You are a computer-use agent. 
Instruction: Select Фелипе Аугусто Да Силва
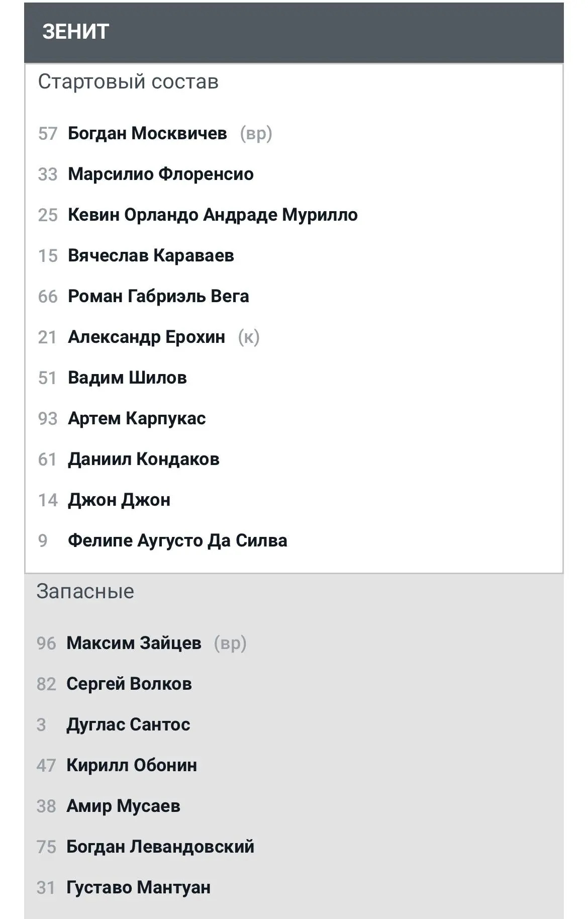tap(177, 540)
